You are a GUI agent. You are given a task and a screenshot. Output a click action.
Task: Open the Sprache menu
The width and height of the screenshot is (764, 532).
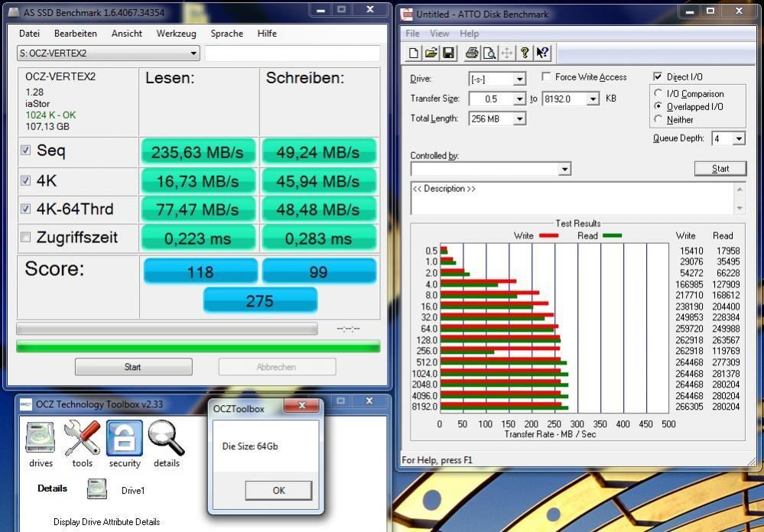tap(227, 34)
